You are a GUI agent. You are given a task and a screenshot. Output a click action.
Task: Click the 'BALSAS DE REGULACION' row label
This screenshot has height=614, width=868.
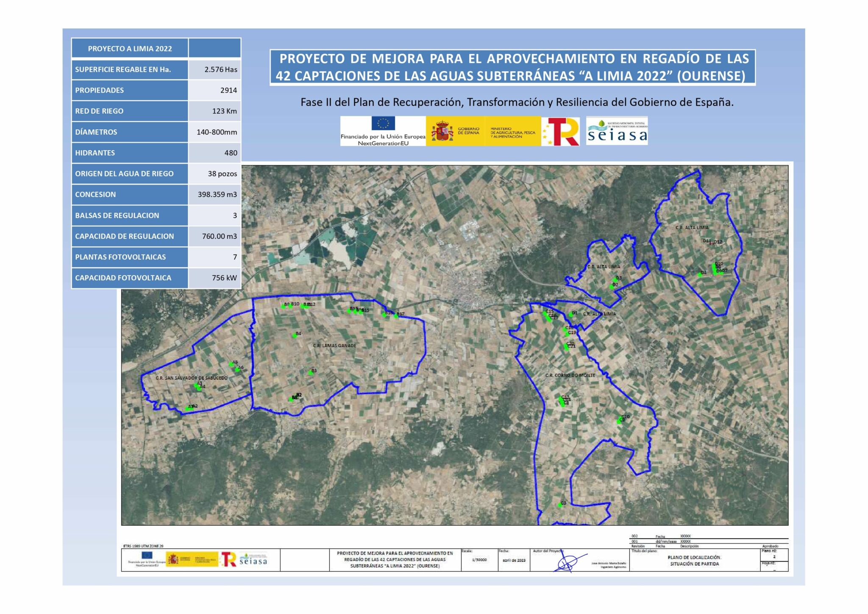130,215
